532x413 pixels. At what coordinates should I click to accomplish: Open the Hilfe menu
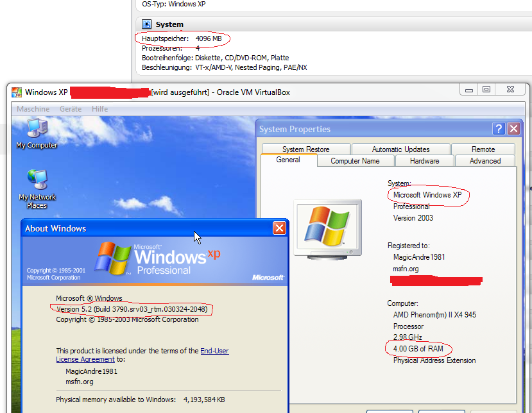tap(99, 109)
